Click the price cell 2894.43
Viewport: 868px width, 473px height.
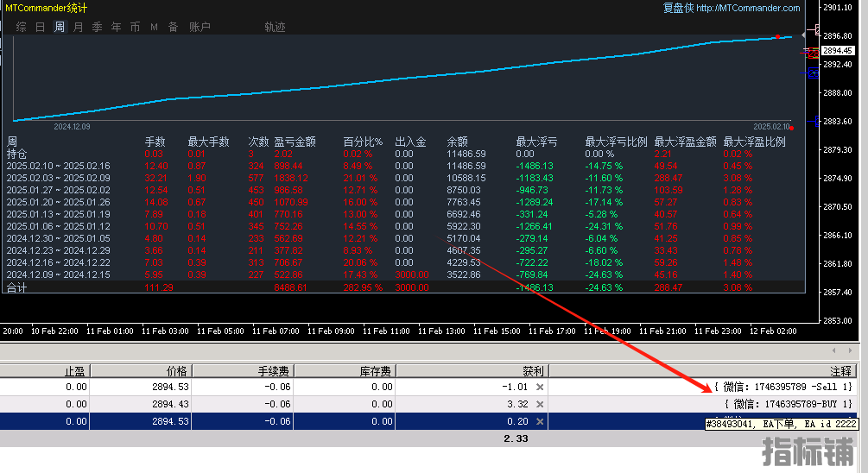(x=170, y=405)
